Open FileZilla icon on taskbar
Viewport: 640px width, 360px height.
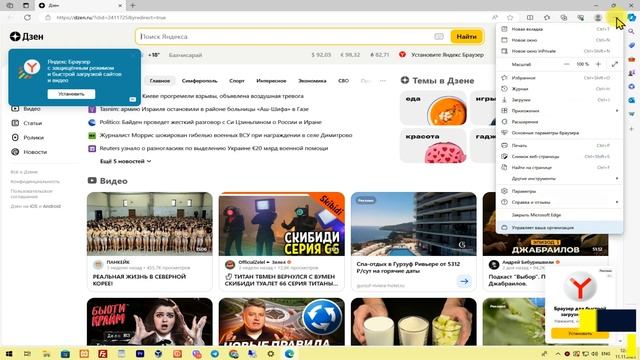coord(102,353)
